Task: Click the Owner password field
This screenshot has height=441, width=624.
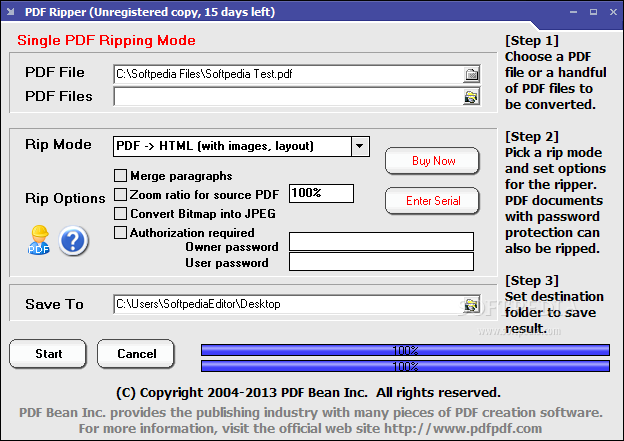Action: [381, 242]
